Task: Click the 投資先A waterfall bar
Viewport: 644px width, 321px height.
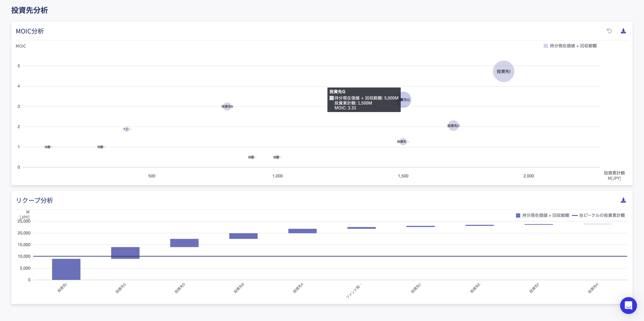Action: click(x=302, y=231)
